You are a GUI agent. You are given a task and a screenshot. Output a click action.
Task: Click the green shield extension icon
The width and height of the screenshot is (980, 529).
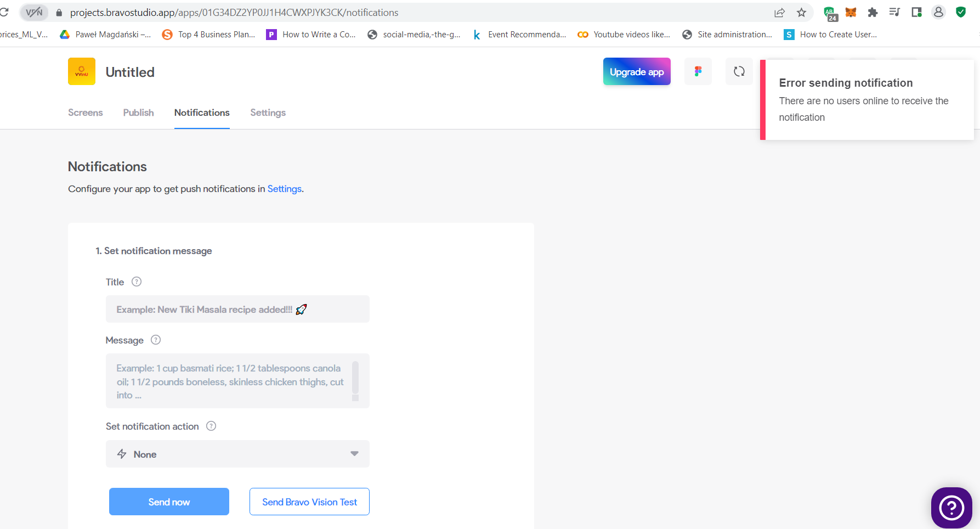pyautogui.click(x=961, y=12)
